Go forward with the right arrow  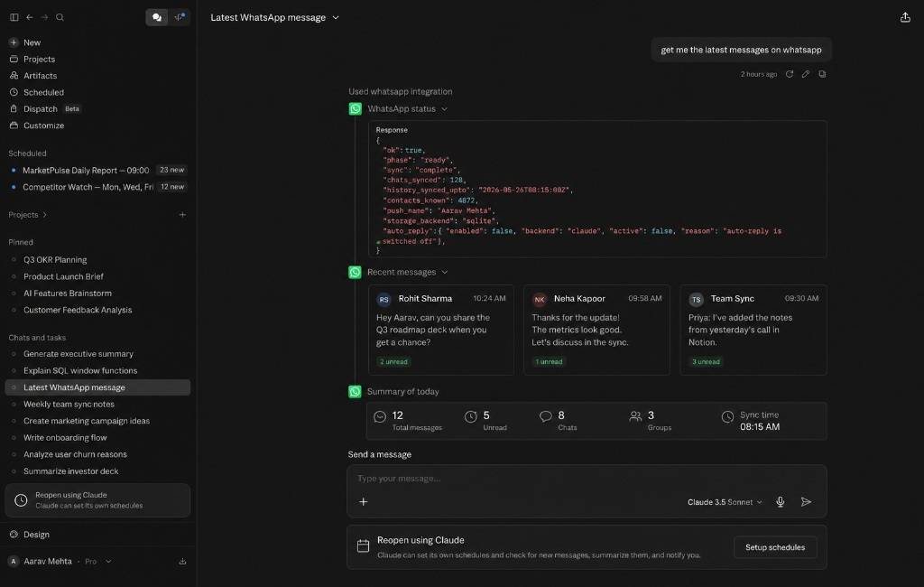click(x=45, y=17)
